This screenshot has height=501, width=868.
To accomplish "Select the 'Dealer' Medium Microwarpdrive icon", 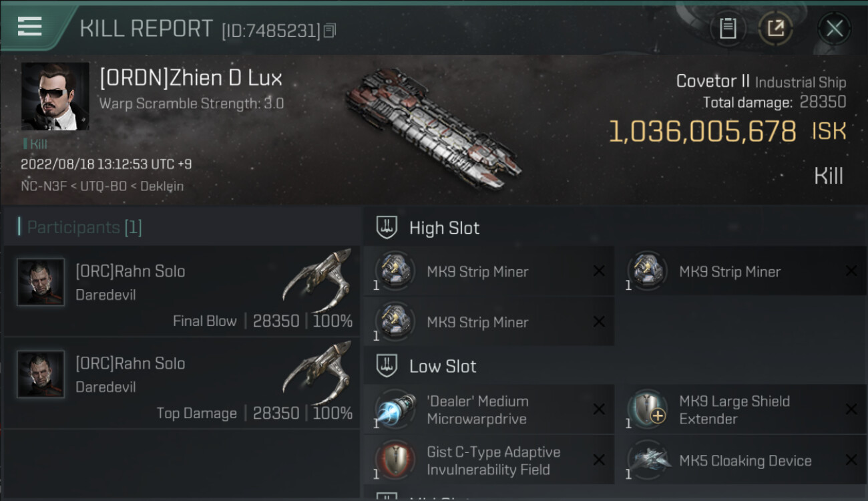I will (395, 409).
